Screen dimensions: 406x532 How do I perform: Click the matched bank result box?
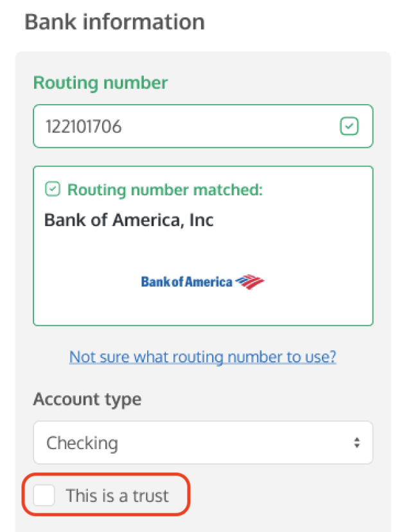pos(202,302)
